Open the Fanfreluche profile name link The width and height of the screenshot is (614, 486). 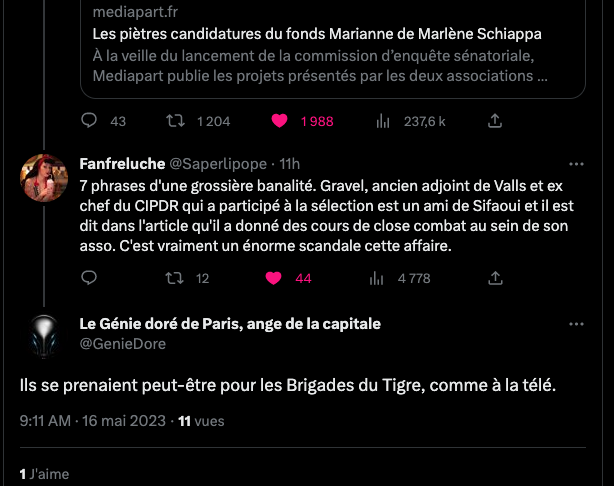coord(114,163)
